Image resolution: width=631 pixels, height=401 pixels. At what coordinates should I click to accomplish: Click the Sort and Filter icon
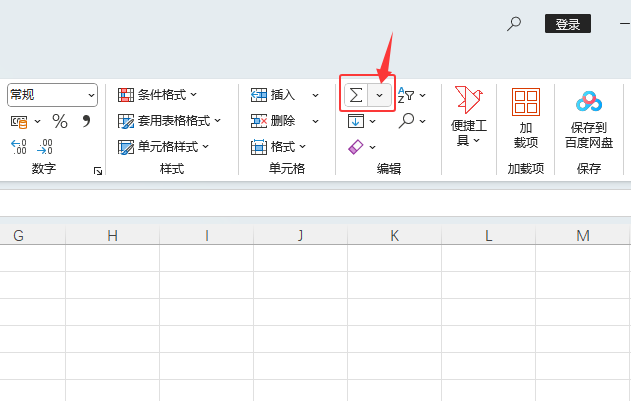(406, 95)
